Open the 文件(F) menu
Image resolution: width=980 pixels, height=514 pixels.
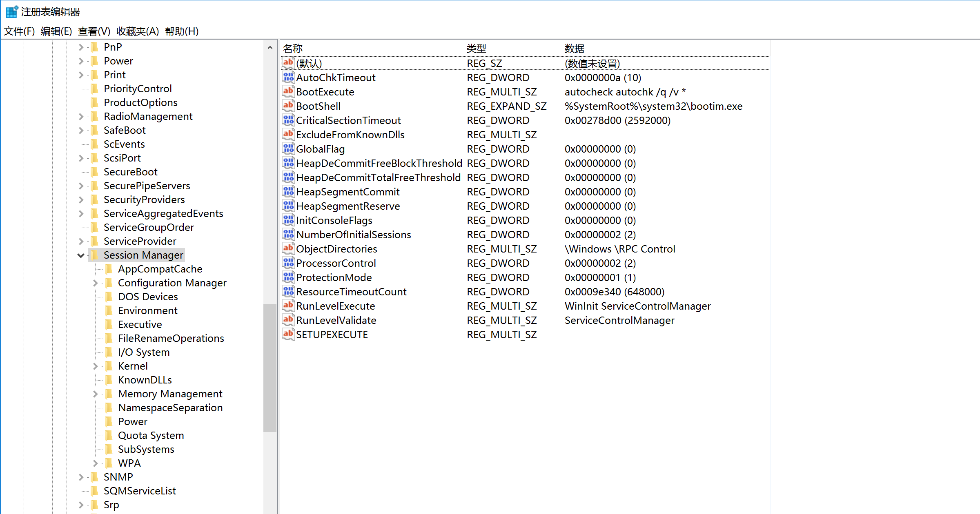(19, 31)
